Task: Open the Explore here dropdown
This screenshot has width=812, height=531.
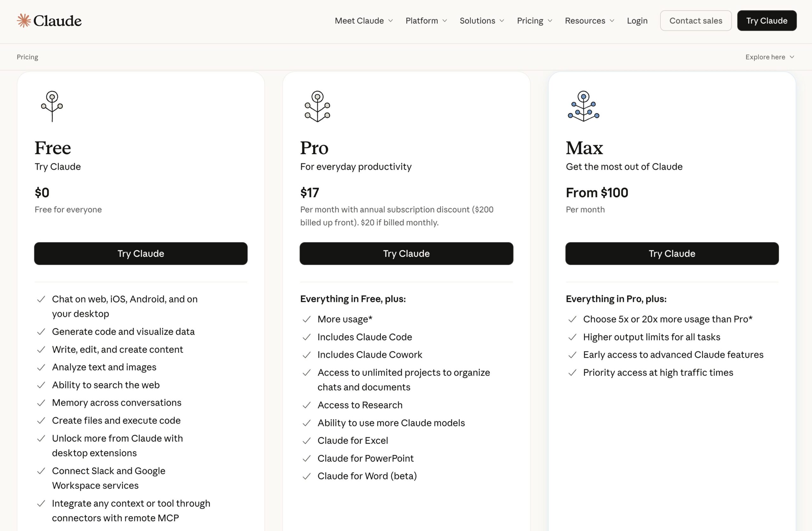Action: pyautogui.click(x=770, y=57)
